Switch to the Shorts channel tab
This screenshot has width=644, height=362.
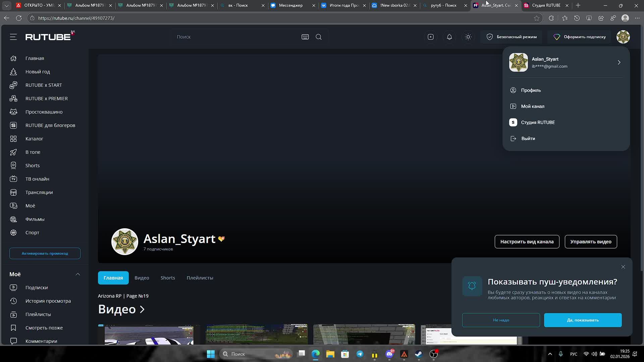click(x=168, y=278)
